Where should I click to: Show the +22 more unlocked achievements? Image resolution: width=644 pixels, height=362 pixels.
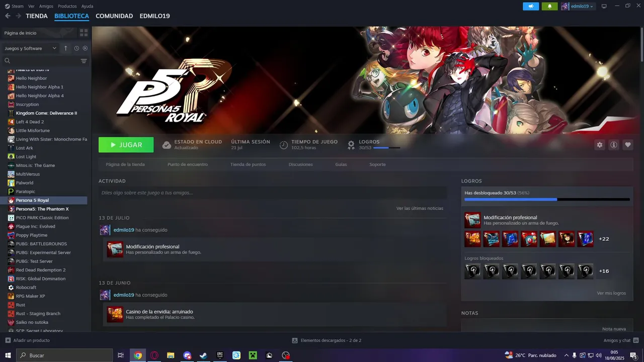604,239
